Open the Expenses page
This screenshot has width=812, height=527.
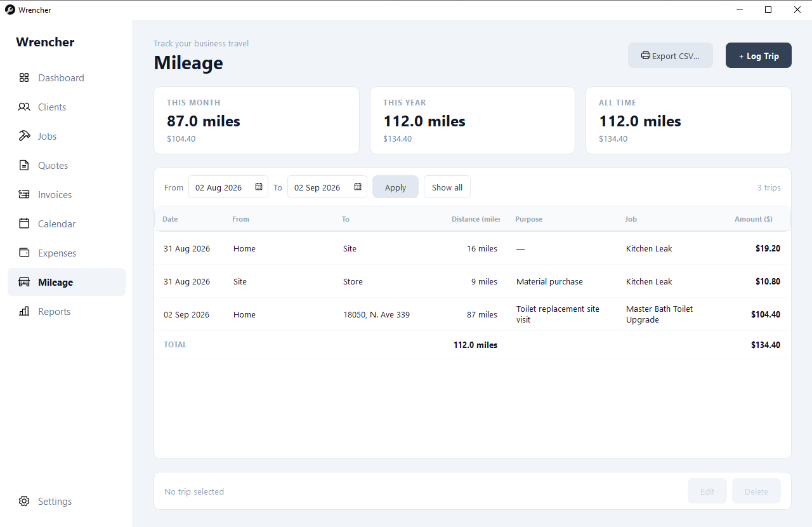coord(67,253)
